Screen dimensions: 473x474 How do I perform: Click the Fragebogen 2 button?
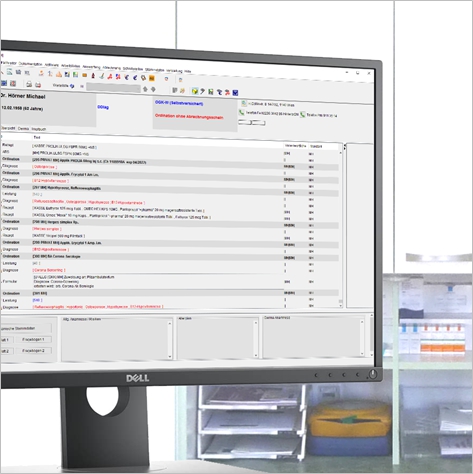pos(33,350)
